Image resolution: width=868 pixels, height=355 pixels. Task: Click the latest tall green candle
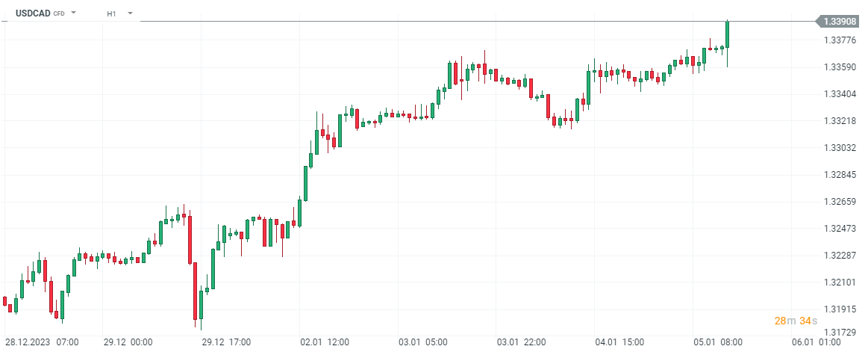pyautogui.click(x=728, y=34)
